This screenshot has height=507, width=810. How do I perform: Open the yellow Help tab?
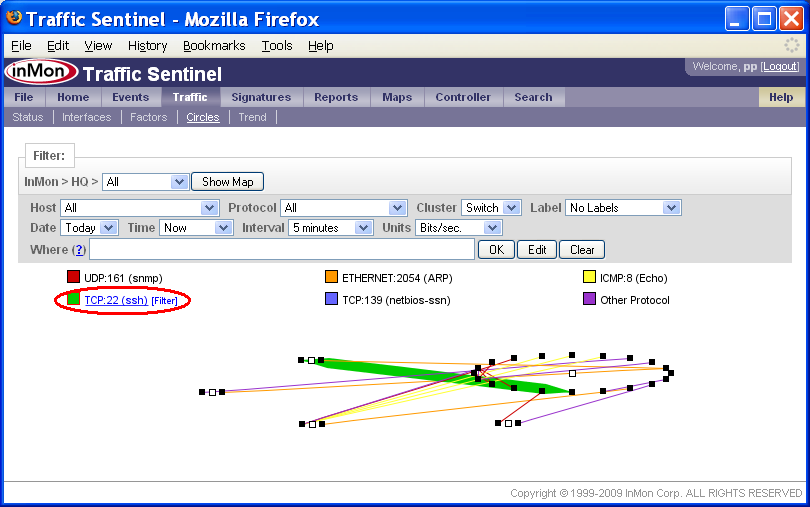coord(781,97)
